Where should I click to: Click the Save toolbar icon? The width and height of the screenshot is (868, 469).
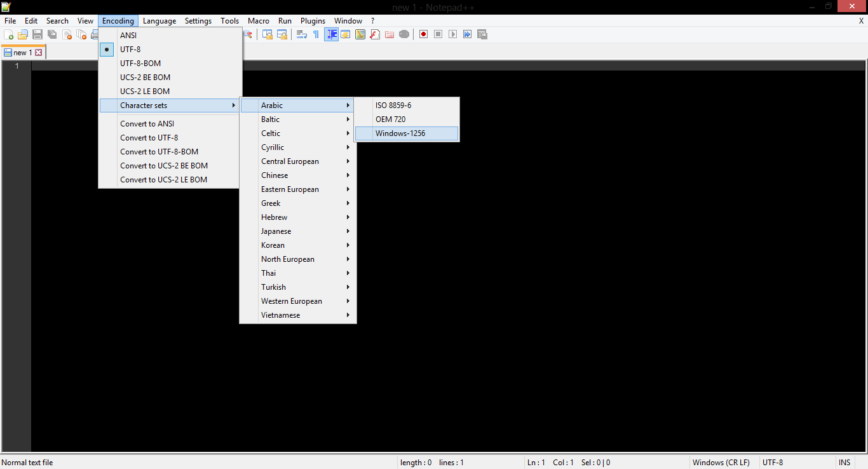coord(37,34)
